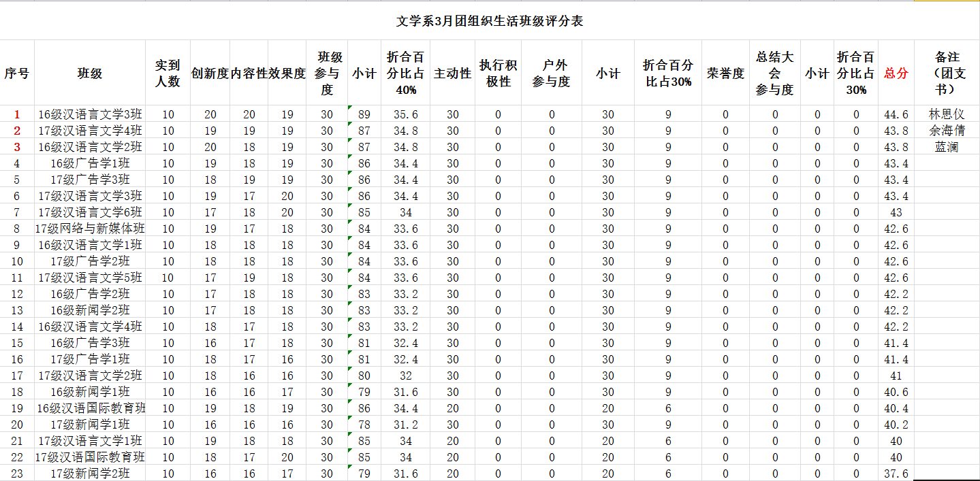This screenshot has width=980, height=481.
Task: Click the 户外参与度 header cell
Action: tap(552, 73)
